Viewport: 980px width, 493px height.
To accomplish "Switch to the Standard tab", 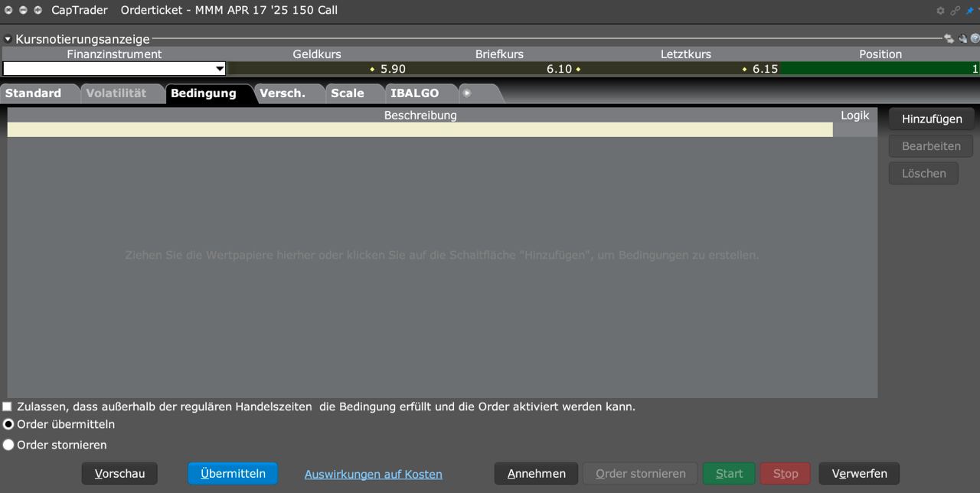I will pyautogui.click(x=34, y=93).
